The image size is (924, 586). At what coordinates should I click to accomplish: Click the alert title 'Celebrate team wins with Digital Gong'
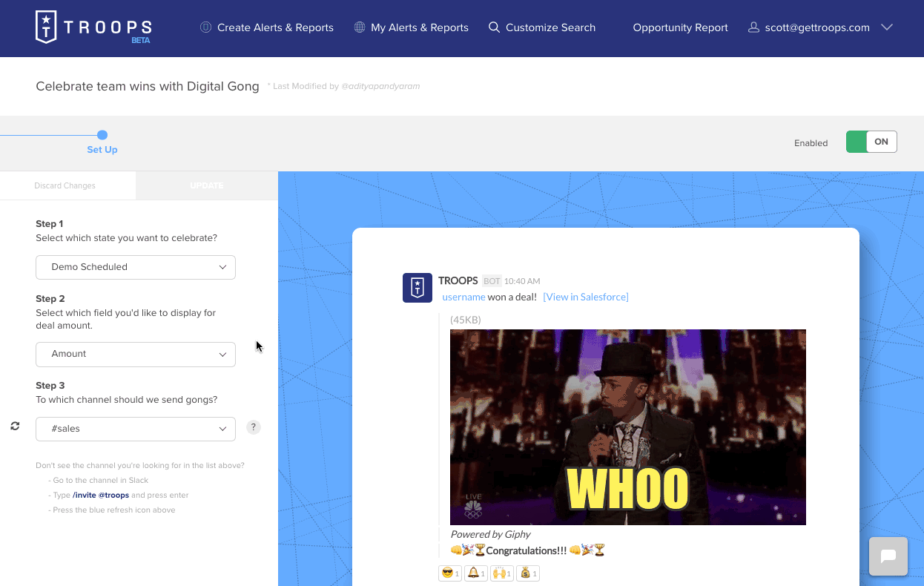pos(148,86)
